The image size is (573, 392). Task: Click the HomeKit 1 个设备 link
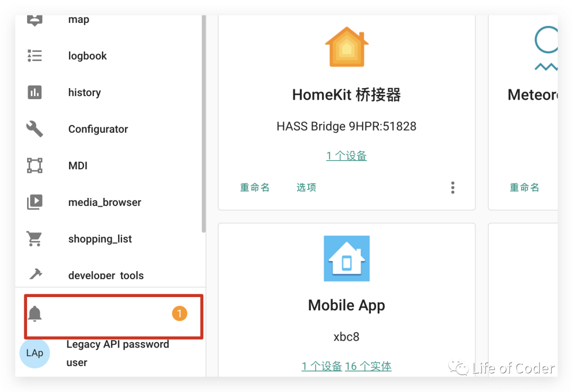pos(346,155)
